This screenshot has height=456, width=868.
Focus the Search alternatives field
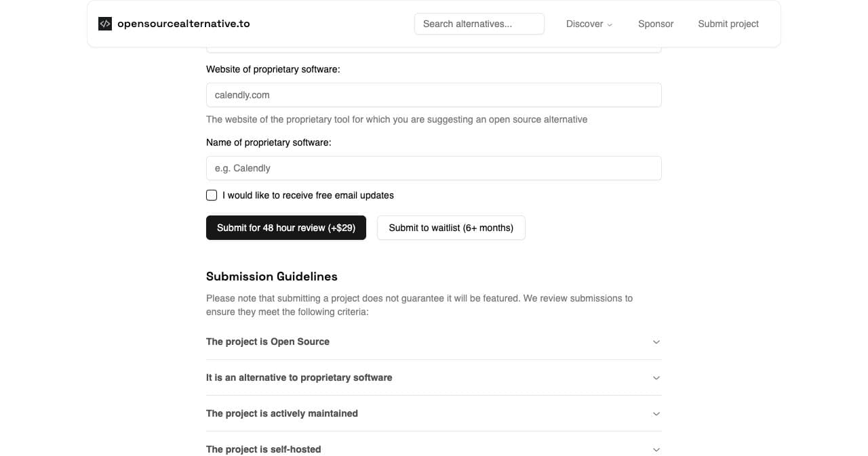tap(479, 24)
